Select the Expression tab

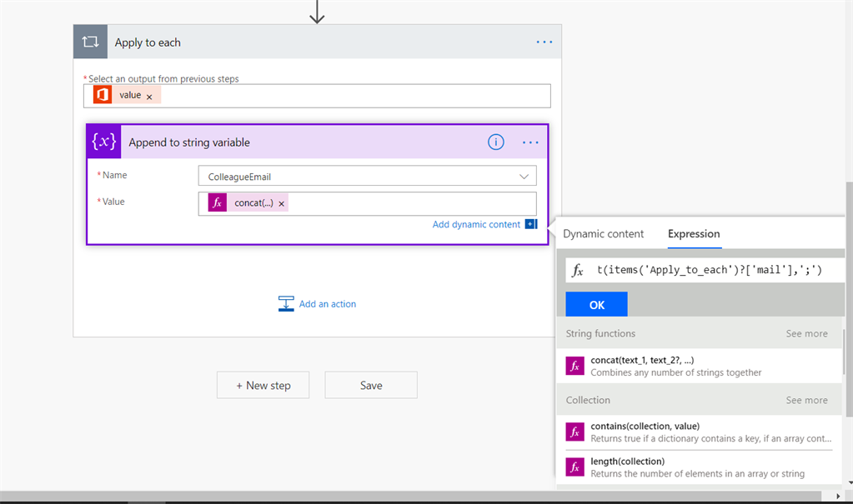click(x=694, y=234)
